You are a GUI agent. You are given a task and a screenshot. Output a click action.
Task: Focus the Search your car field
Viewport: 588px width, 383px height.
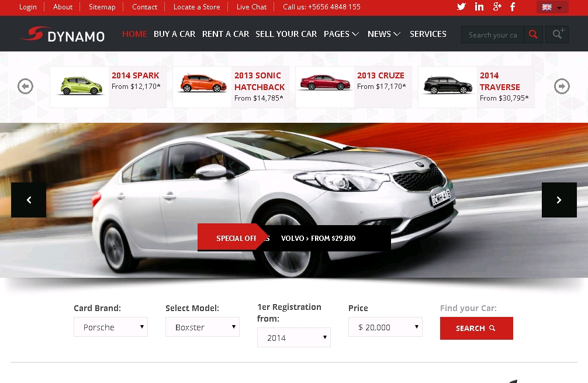493,34
